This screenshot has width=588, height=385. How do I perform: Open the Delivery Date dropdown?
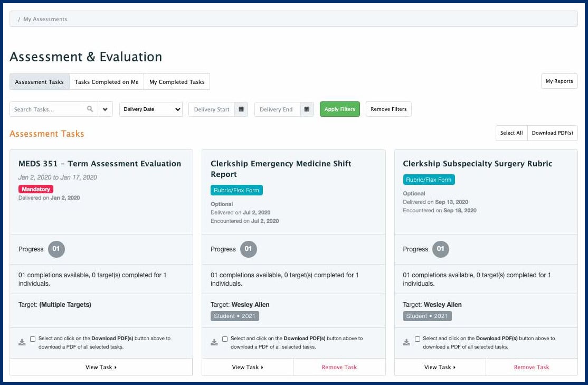point(150,109)
